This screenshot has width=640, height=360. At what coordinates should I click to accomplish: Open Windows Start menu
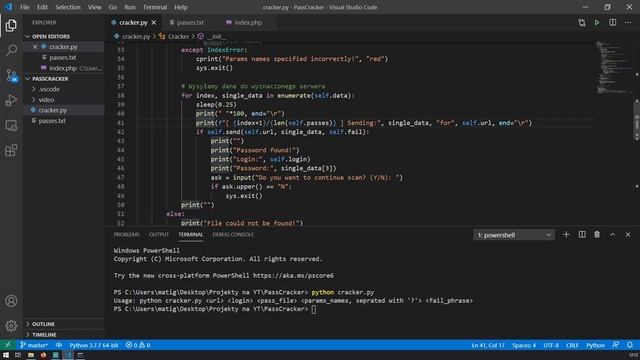pyautogui.click(x=6, y=355)
